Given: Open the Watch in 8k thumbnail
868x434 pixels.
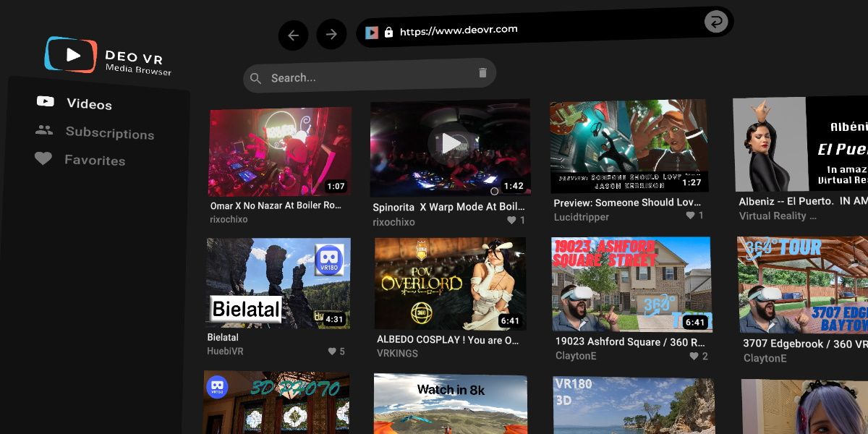Looking at the screenshot, I should pos(451,404).
